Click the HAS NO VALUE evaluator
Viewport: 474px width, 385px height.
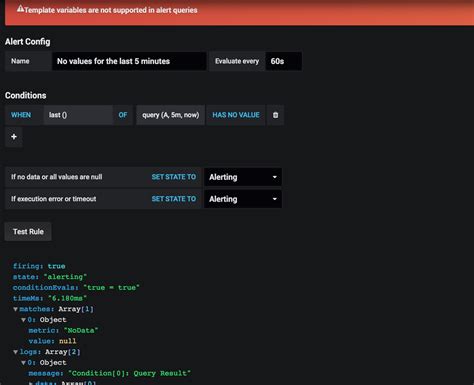click(236, 115)
